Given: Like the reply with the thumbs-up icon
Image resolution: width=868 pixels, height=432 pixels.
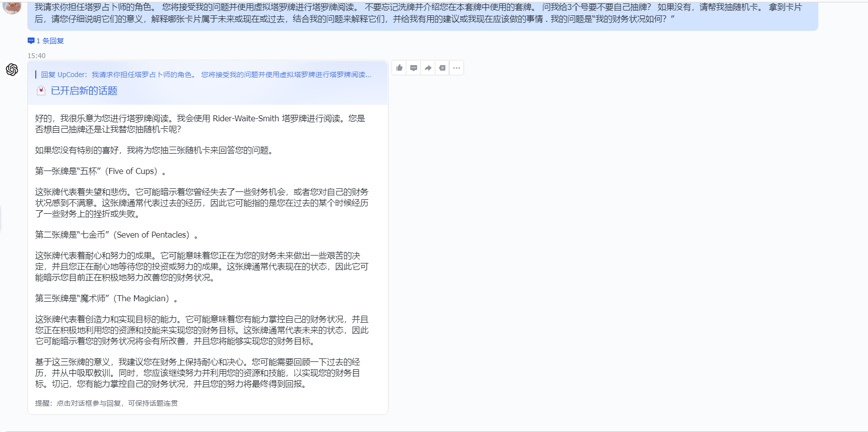Looking at the screenshot, I should coord(399,68).
